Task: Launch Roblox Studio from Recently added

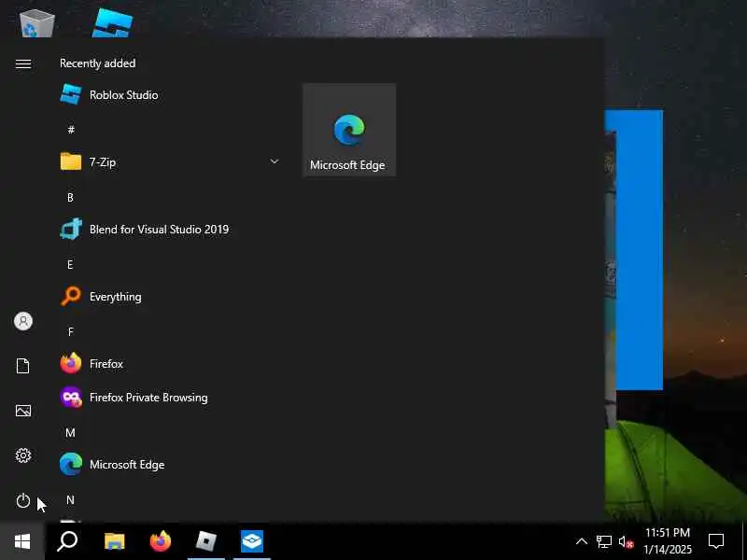Action: 169,95
